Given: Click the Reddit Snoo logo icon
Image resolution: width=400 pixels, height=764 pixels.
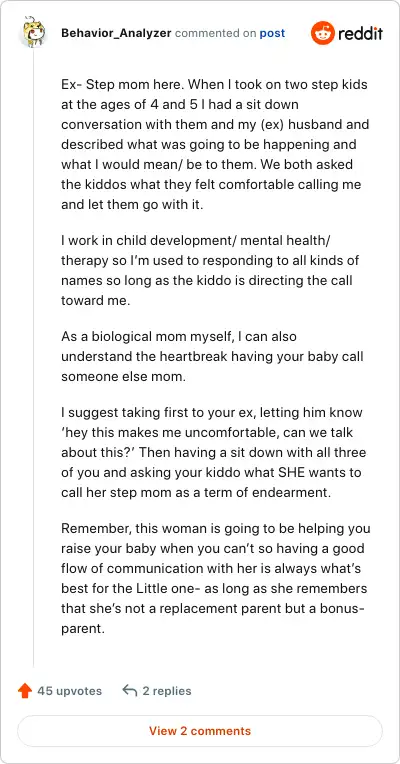Looking at the screenshot, I should 323,33.
